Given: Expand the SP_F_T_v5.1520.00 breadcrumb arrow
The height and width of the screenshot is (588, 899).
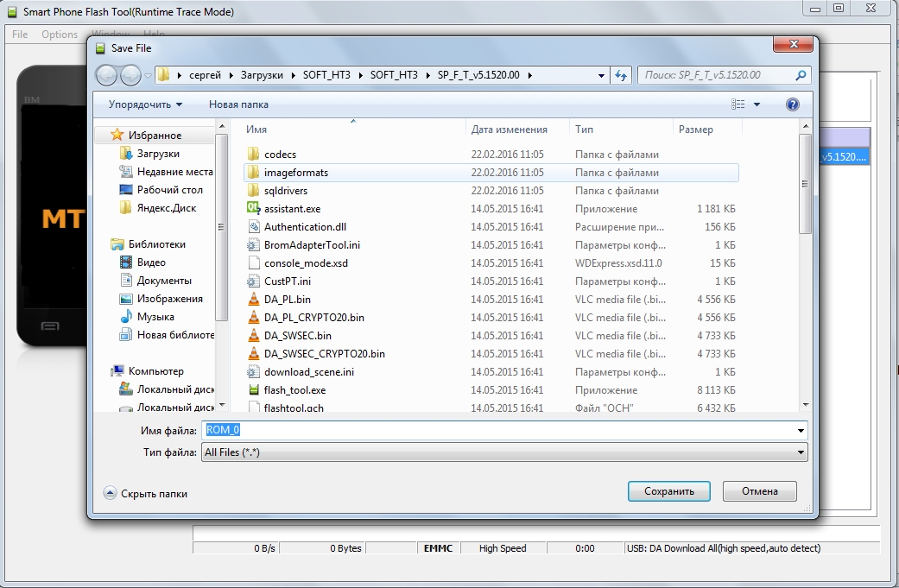Looking at the screenshot, I should click(529, 75).
